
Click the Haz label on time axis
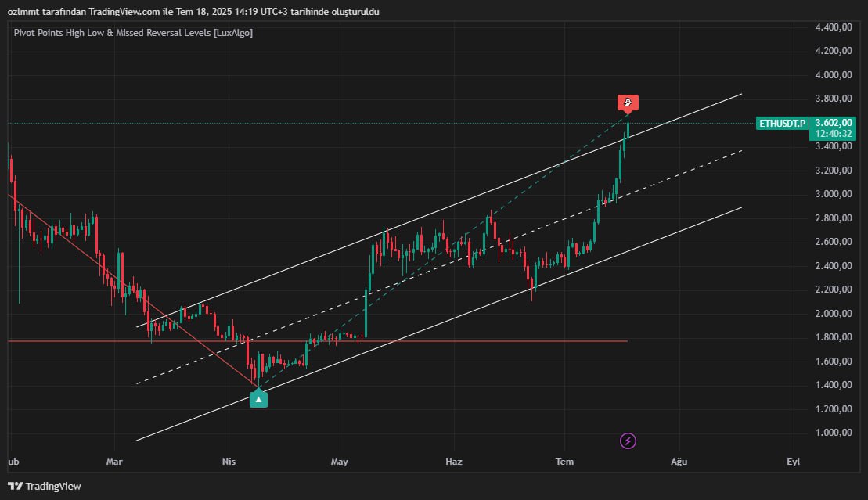(x=454, y=461)
